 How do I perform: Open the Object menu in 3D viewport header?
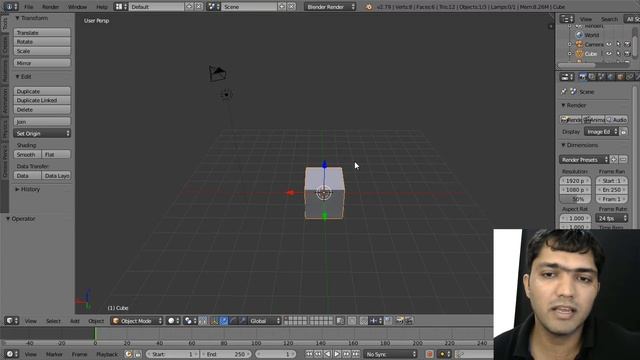[x=96, y=321]
